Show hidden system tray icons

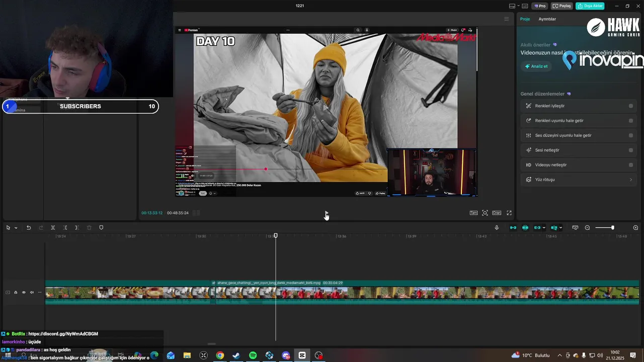pyautogui.click(x=559, y=355)
